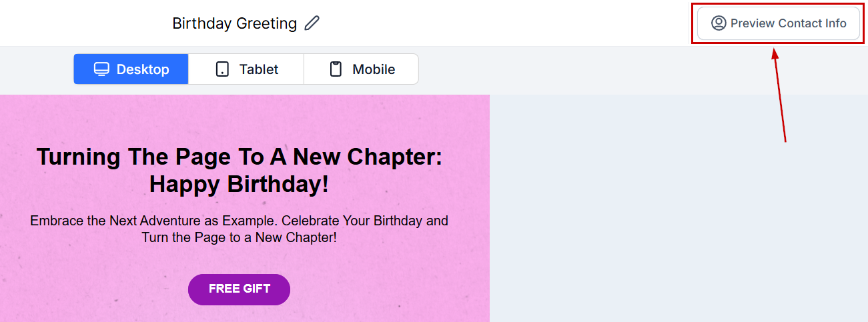This screenshot has width=868, height=322.
Task: Click the "Preview Contact Info" text label
Action: (788, 23)
